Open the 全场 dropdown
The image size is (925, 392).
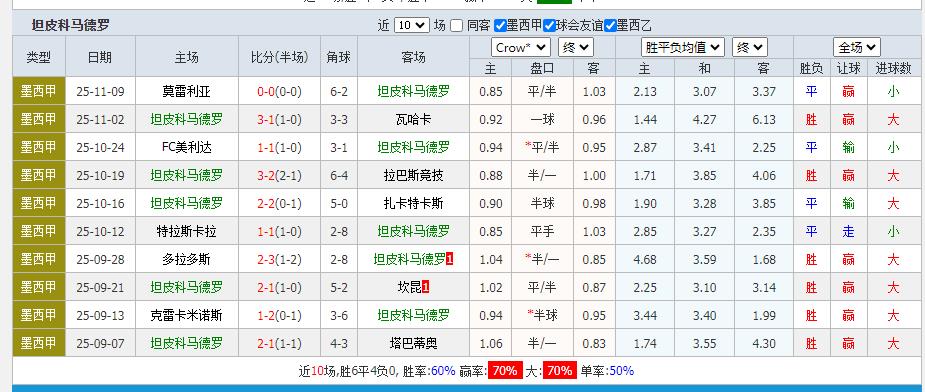857,47
